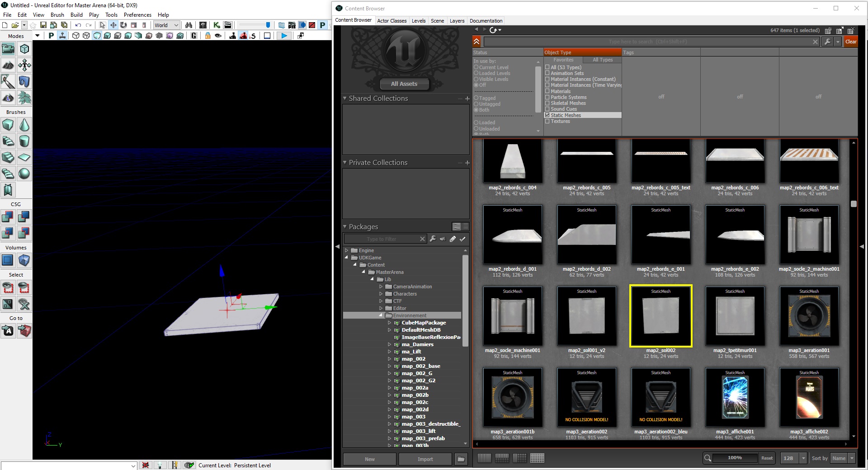868x470 pixels.
Task: Adjust the 100% zoom slider
Action: [735, 458]
